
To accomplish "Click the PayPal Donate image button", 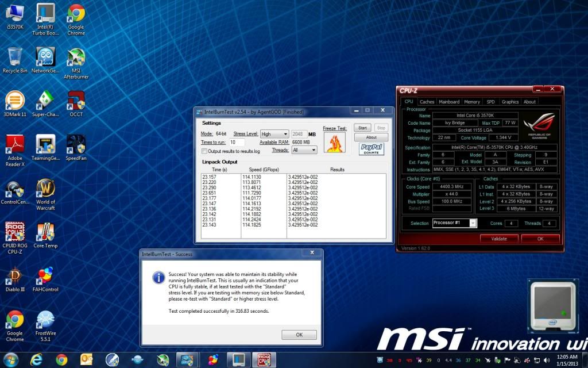I will [x=372, y=149].
